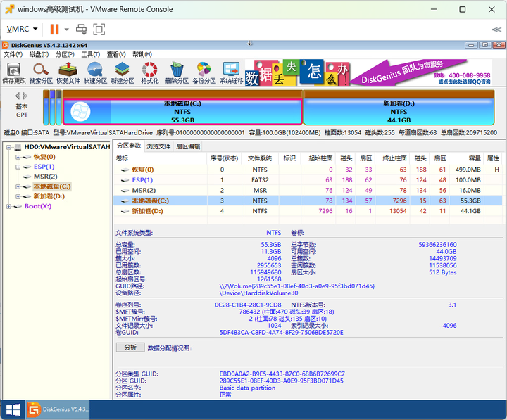Screen dimensions: 507x420
Task: Click the Delete Partition (删除分区) trash icon
Action: click(x=177, y=72)
